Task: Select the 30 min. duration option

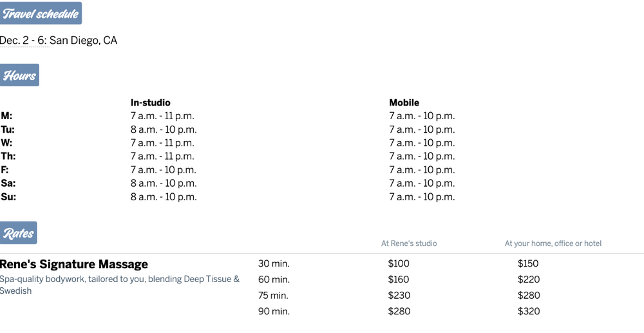Action: (x=274, y=263)
